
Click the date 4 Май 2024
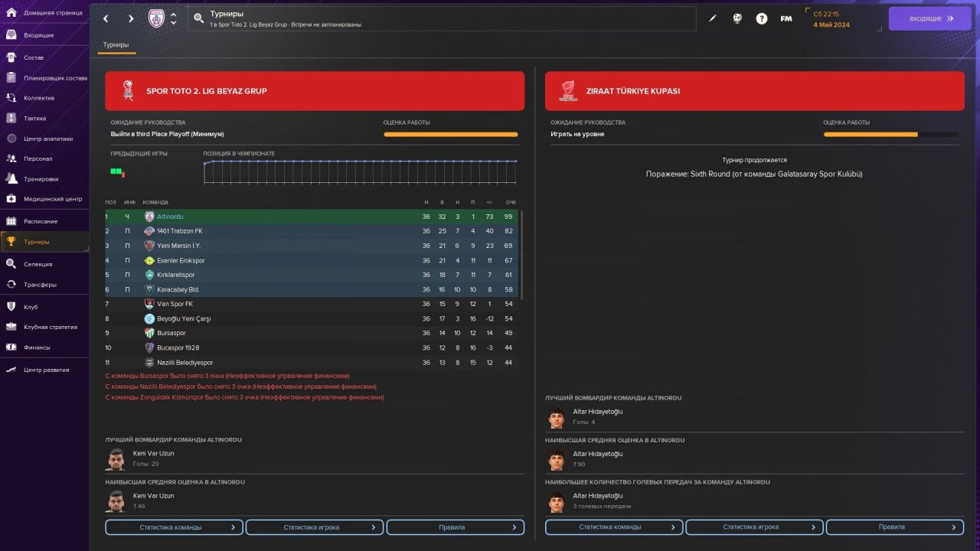(831, 24)
